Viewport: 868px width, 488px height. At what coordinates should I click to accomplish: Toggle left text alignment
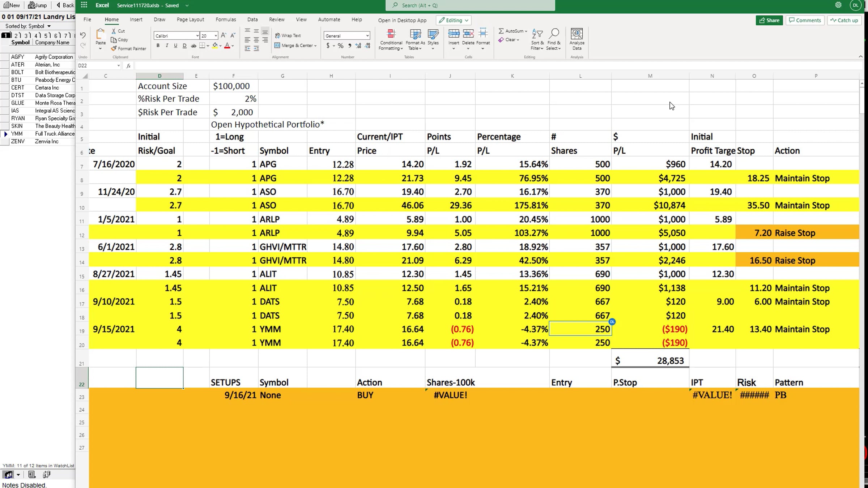click(x=247, y=40)
